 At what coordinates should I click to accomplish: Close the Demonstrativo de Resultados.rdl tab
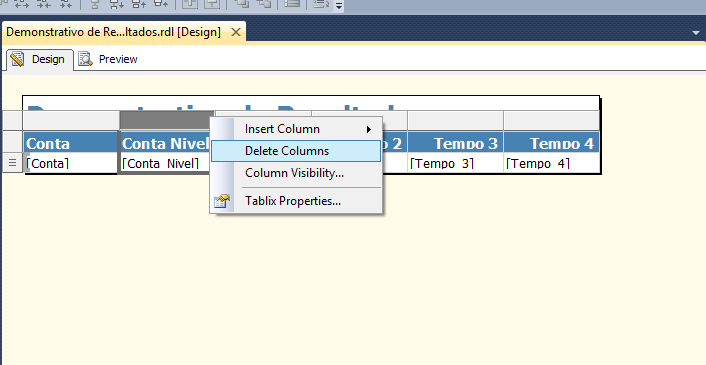click(236, 32)
